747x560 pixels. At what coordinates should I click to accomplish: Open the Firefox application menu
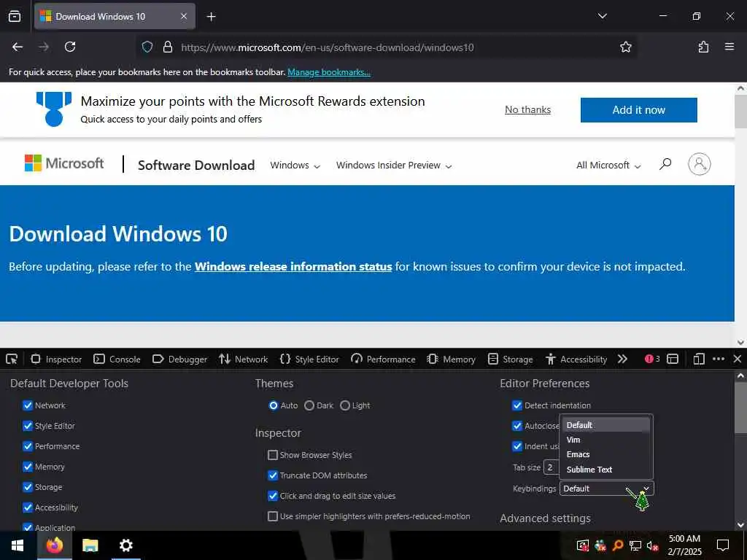click(x=729, y=47)
